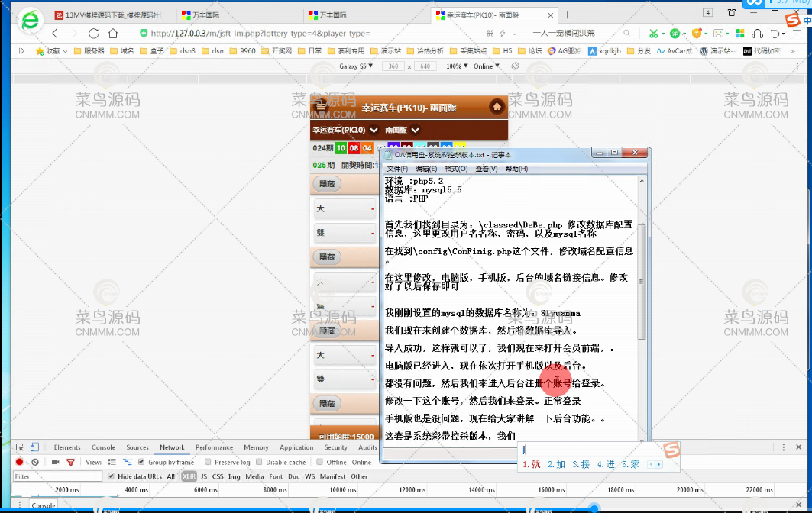
Task: Switch to the Console tab in DevTools
Action: click(x=103, y=447)
